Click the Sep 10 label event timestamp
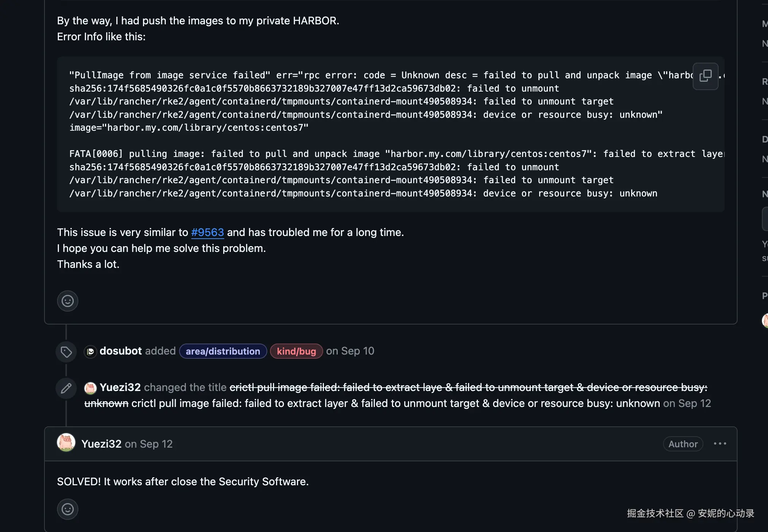The width and height of the screenshot is (768, 532). pyautogui.click(x=357, y=351)
